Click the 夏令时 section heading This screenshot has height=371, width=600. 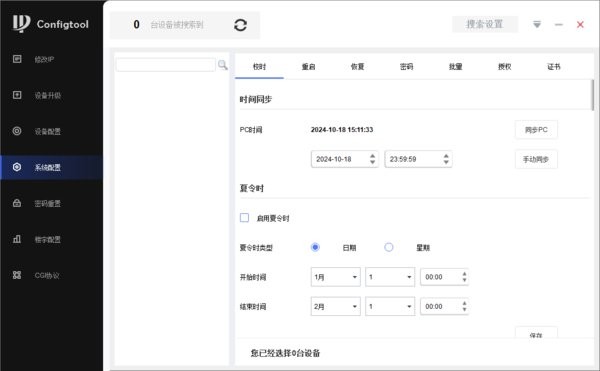click(252, 188)
